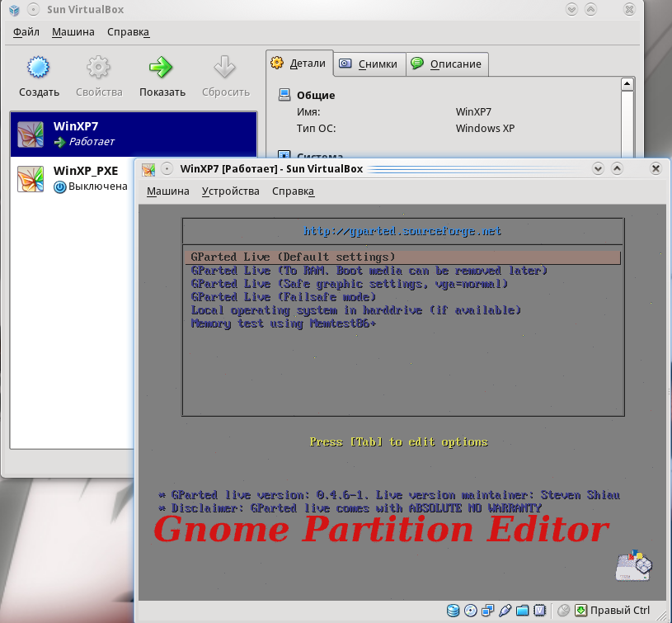
Task: Maximize the WinXP7 VM window
Action: [x=617, y=169]
